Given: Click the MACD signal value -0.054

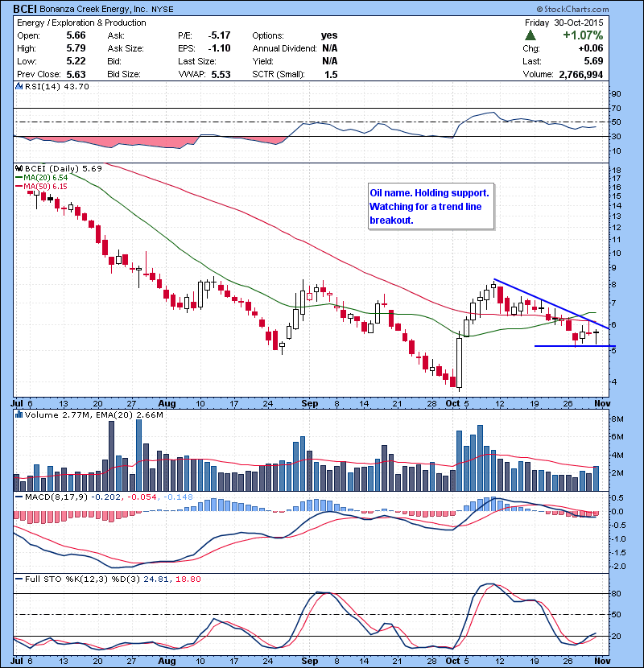Looking at the screenshot, I should (142, 497).
